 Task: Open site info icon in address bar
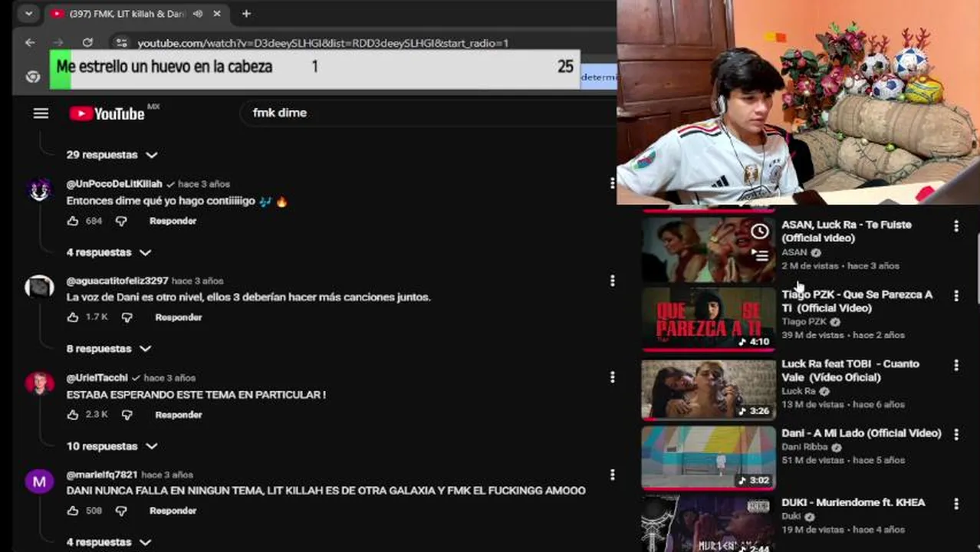pyautogui.click(x=121, y=43)
